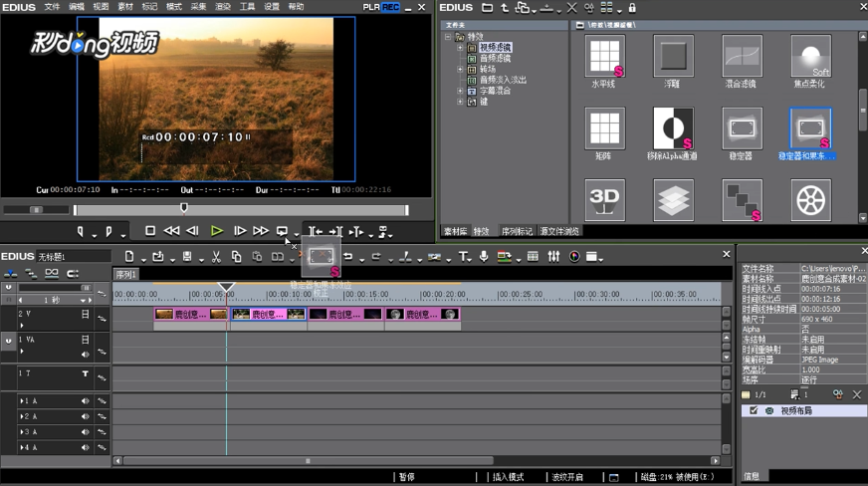The width and height of the screenshot is (868, 486).
Task: Step forward one frame in the player
Action: [240, 231]
